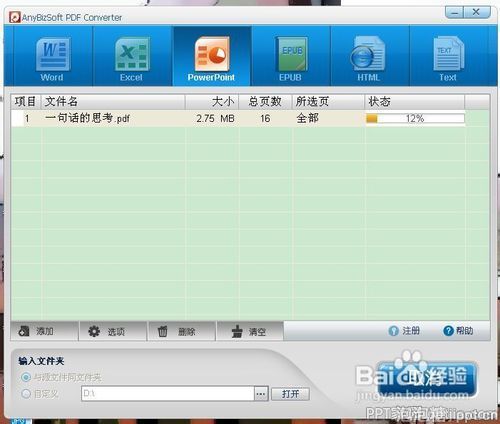This screenshot has width=500, height=424.
Task: Open 注册 (Register) link
Action: [x=404, y=331]
